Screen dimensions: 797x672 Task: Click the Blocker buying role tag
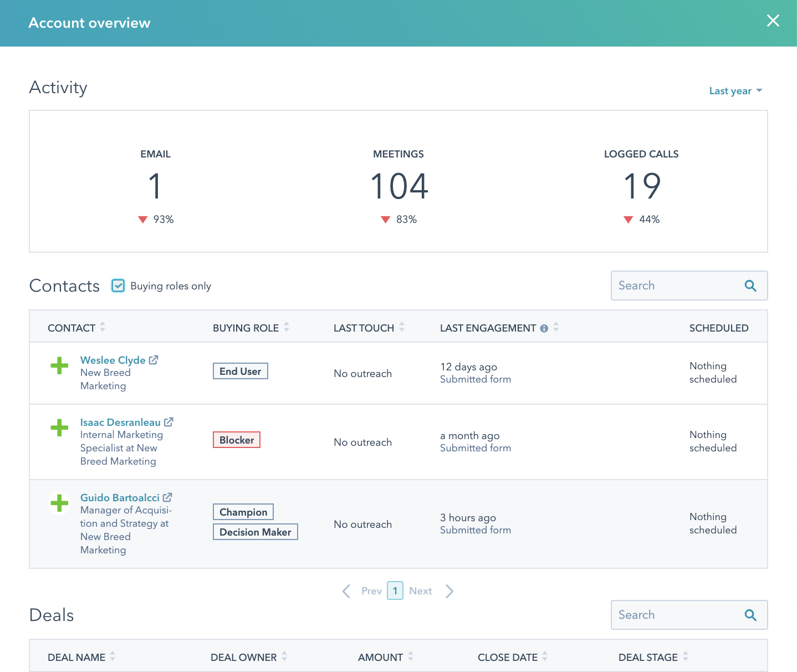pos(237,440)
